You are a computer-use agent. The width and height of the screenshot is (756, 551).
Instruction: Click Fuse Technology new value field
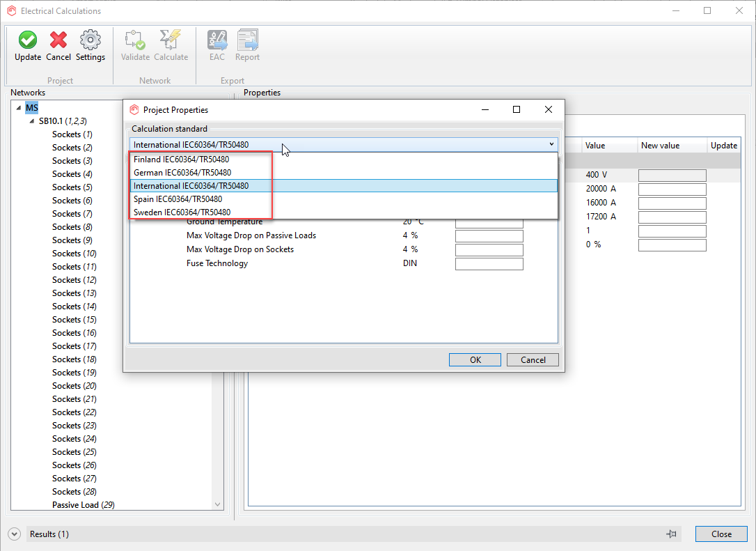(x=489, y=264)
